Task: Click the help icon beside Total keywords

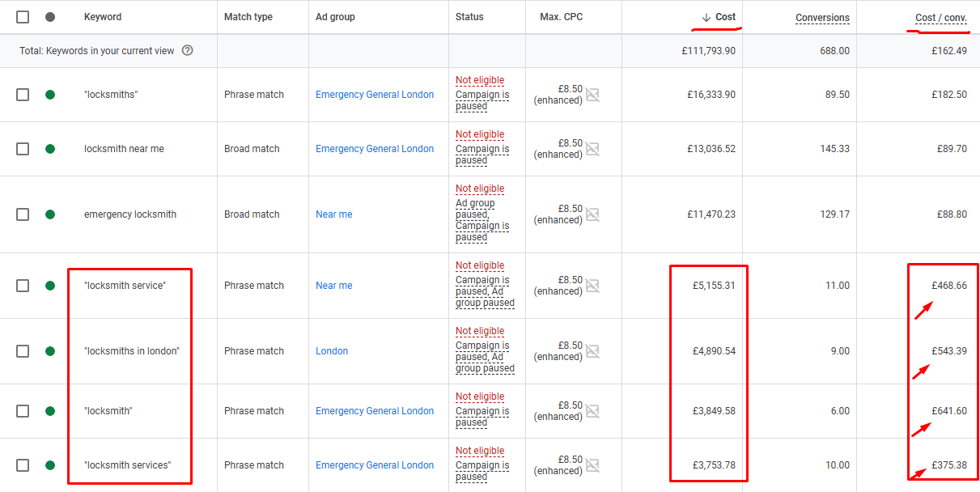Action: (x=188, y=51)
